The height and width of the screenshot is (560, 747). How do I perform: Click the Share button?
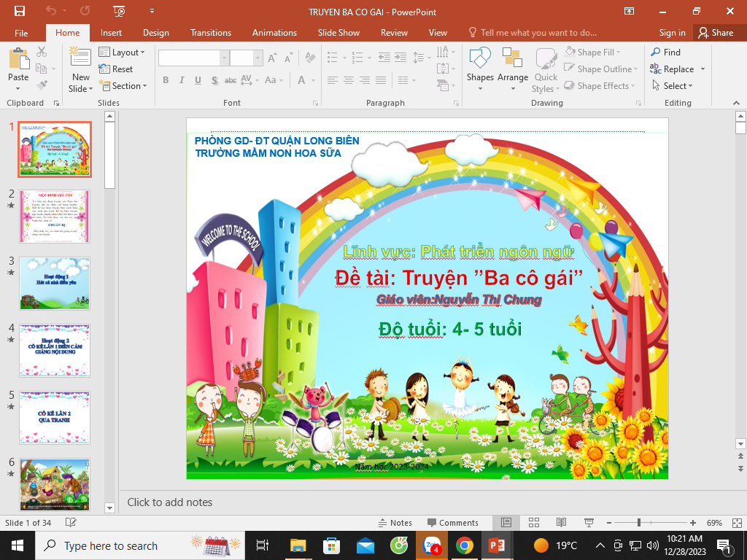pyautogui.click(x=715, y=33)
